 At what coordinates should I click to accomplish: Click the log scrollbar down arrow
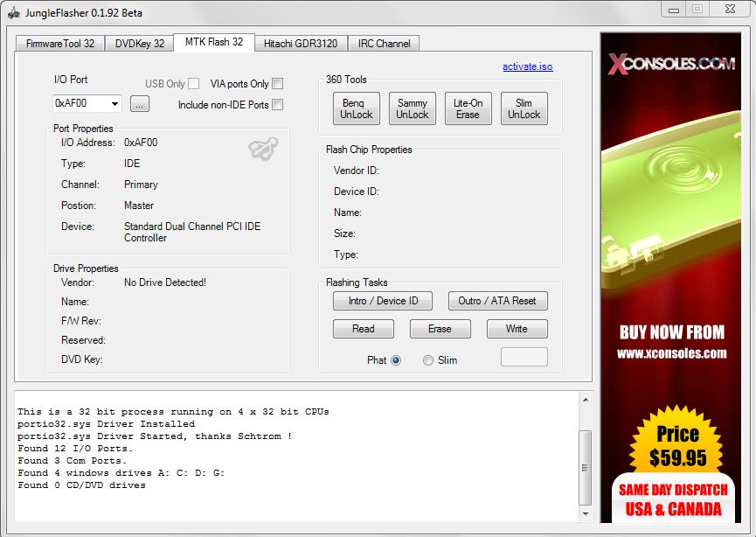click(x=586, y=514)
